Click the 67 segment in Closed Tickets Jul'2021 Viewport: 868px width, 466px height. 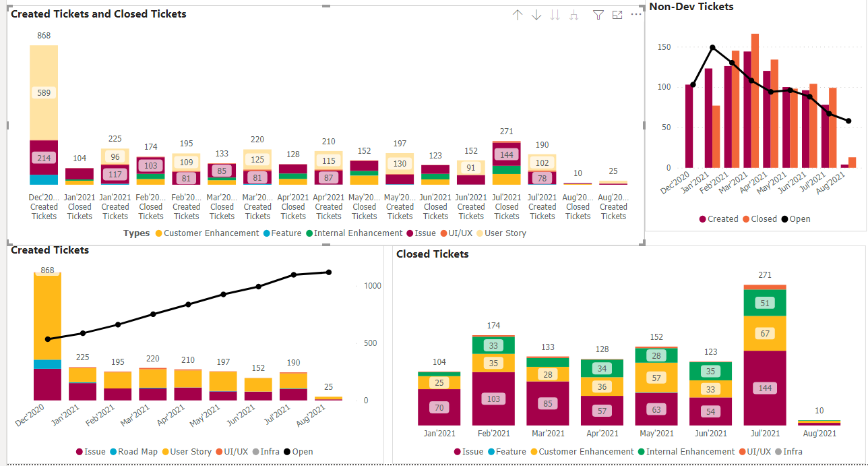pyautogui.click(x=765, y=333)
